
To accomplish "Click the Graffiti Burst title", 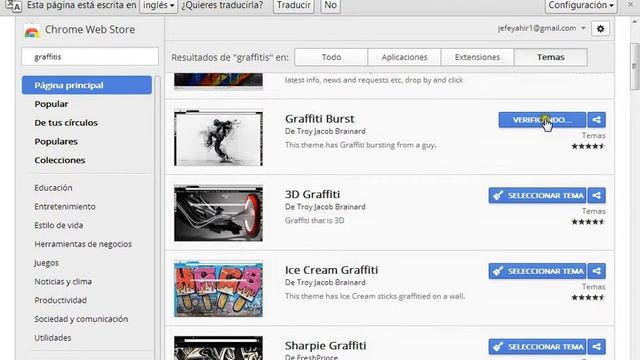I will 320,119.
